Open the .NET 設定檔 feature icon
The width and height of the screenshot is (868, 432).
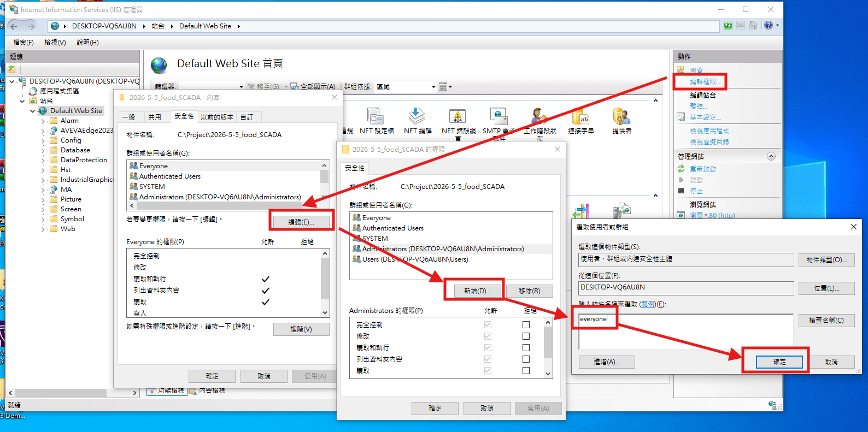point(375,116)
